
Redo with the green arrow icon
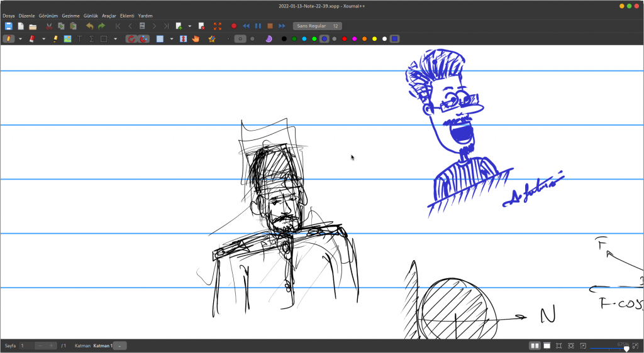[x=101, y=26]
